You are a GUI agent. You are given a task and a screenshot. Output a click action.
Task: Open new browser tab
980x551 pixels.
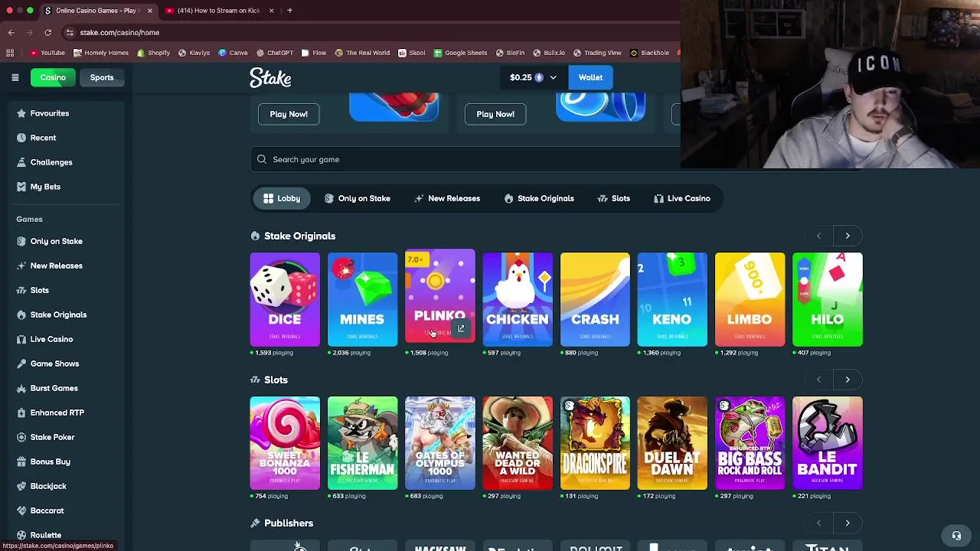(x=289, y=11)
